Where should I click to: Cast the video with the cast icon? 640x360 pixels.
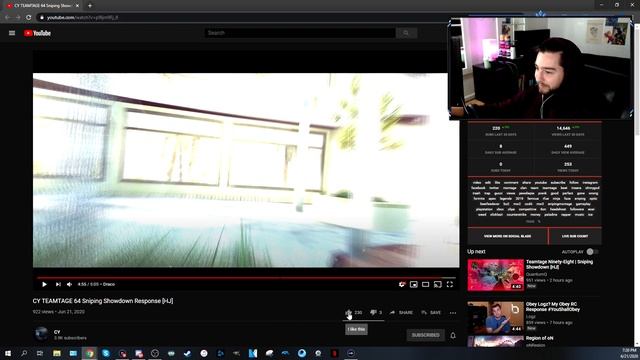(438, 284)
